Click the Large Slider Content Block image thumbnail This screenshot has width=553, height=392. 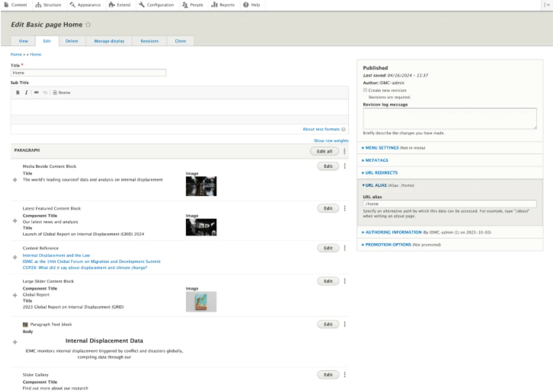click(x=201, y=302)
